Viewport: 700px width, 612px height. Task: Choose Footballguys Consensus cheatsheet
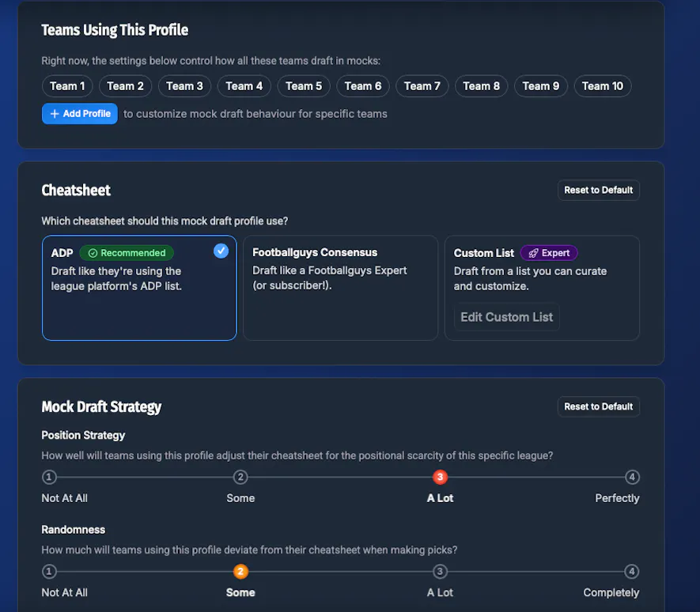coord(341,288)
